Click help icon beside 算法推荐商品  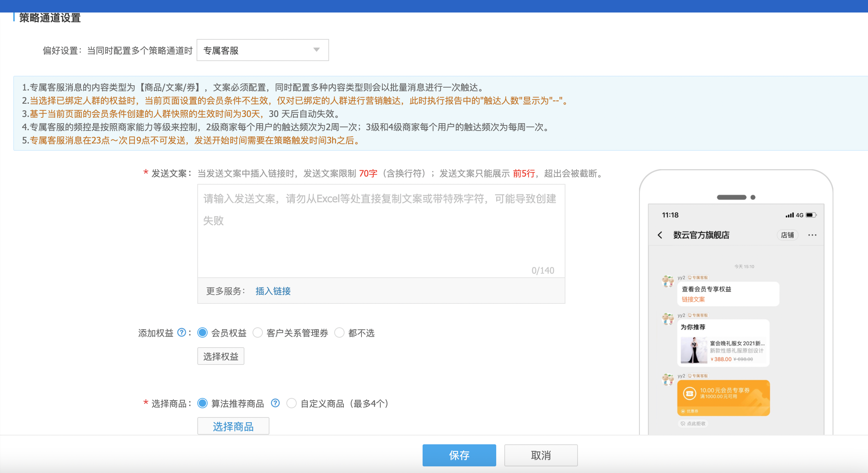click(x=275, y=403)
